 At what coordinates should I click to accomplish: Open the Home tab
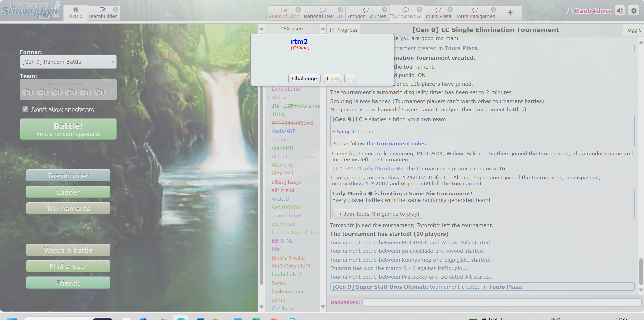(75, 13)
